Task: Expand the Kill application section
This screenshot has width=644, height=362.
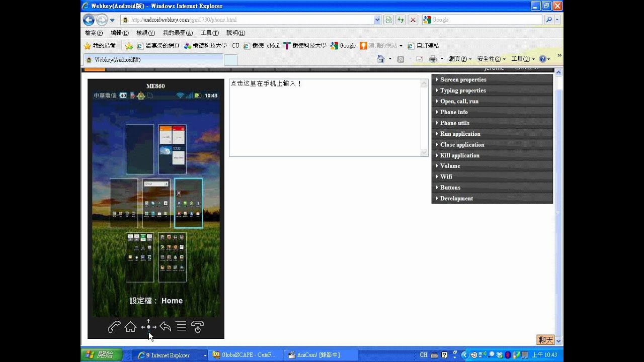Action: (492, 155)
